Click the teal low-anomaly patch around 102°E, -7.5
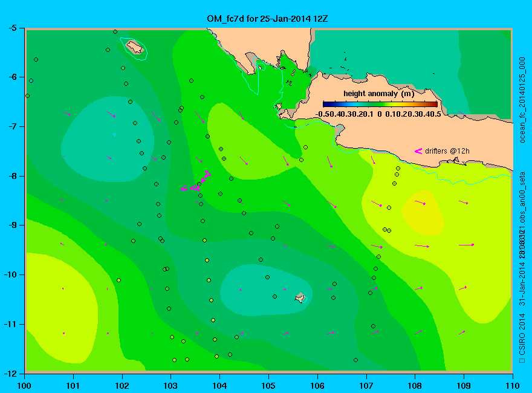This screenshot has height=393, width=532. (107, 139)
